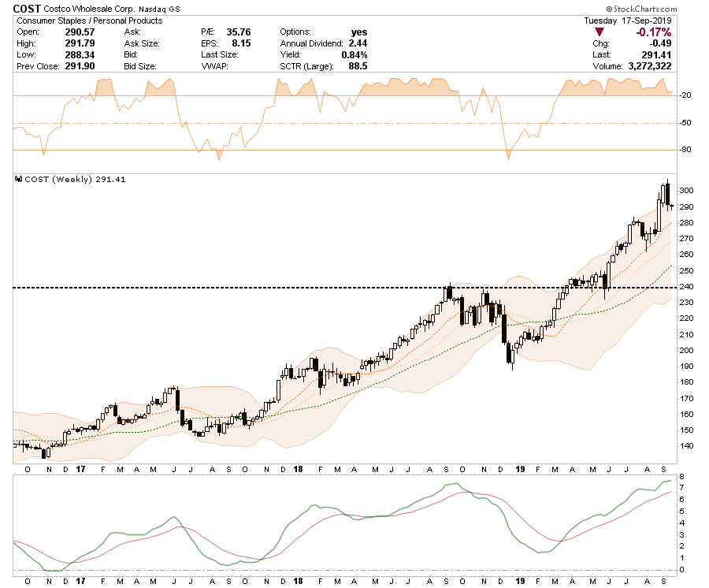Click the VWAP label
The height and width of the screenshot is (588, 709).
coord(215,66)
